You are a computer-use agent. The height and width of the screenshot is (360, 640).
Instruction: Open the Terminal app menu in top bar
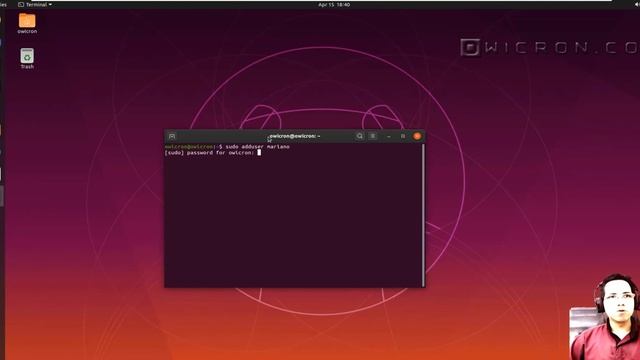[x=35, y=4]
